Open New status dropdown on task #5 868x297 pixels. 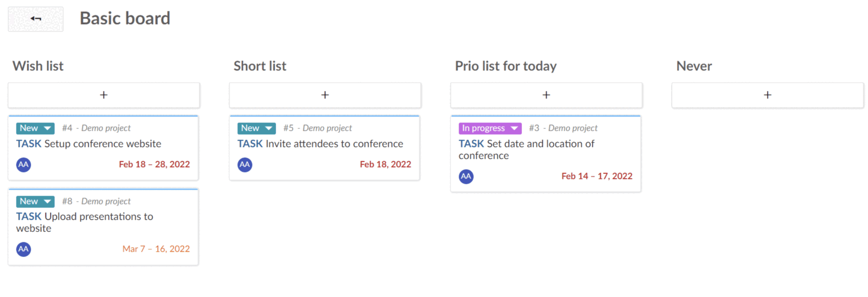256,128
